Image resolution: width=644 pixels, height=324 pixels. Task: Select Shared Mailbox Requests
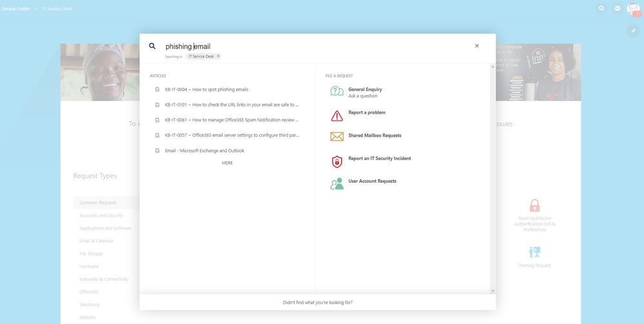tap(375, 136)
